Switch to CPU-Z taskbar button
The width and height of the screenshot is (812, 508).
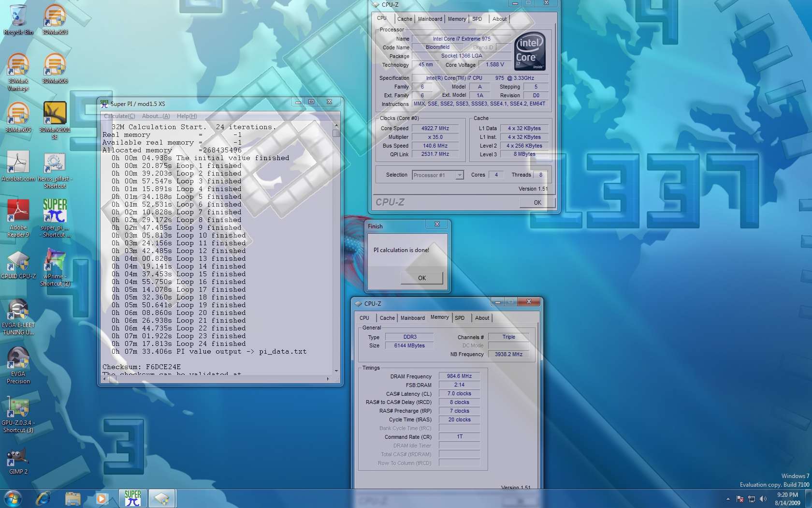click(x=162, y=498)
